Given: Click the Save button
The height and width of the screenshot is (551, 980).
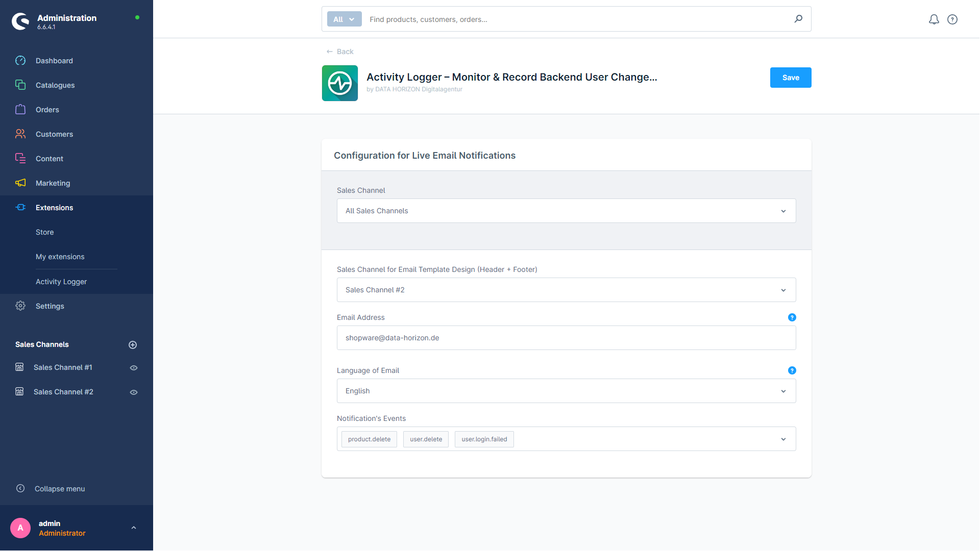Looking at the screenshot, I should pyautogui.click(x=790, y=78).
